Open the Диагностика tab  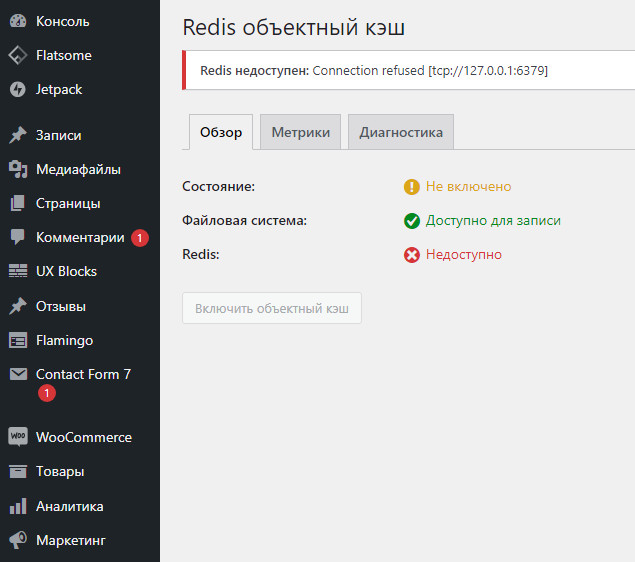(401, 132)
